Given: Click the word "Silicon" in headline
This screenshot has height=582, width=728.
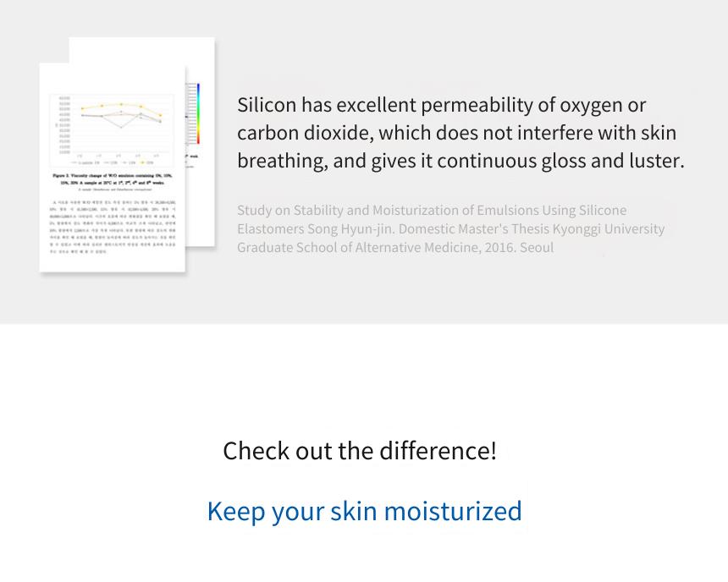Looking at the screenshot, I should coord(267,105).
